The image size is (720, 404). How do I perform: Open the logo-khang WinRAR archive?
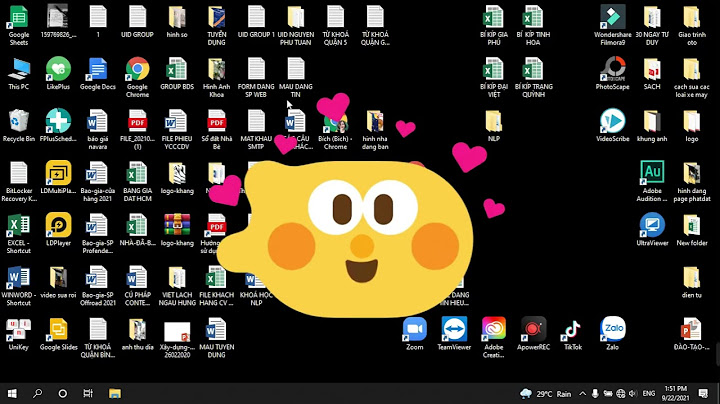pos(177,230)
